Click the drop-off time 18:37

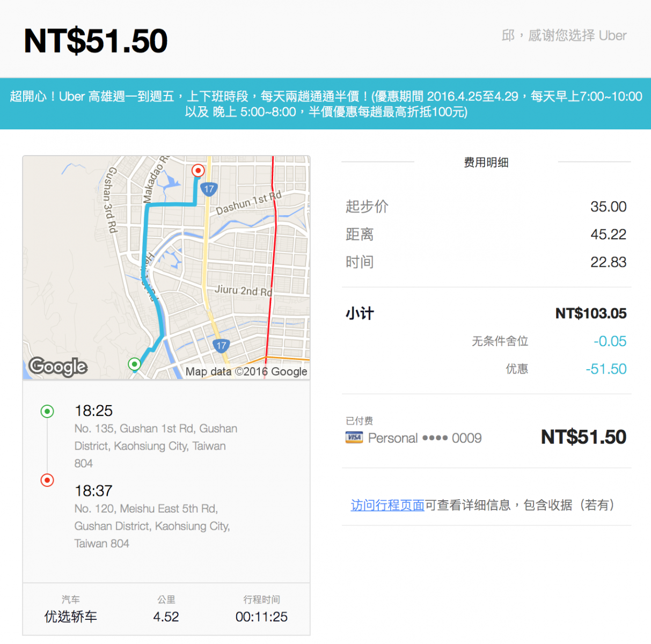point(93,491)
